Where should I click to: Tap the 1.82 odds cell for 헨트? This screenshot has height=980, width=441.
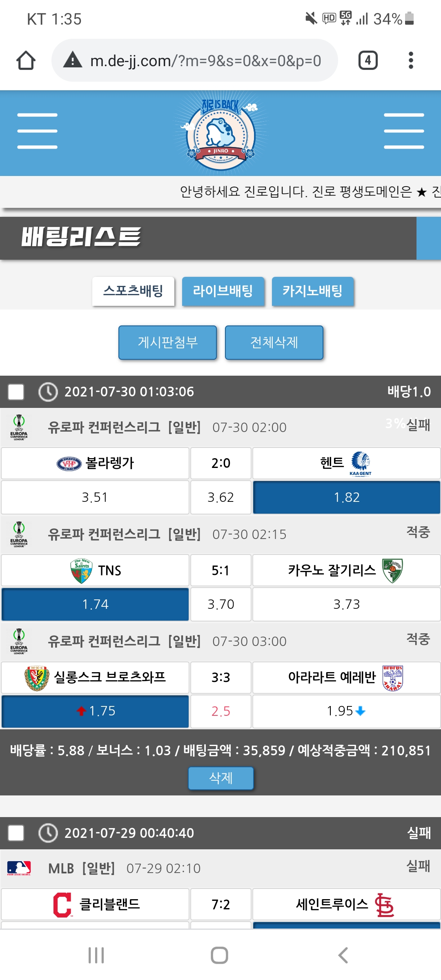point(346,497)
